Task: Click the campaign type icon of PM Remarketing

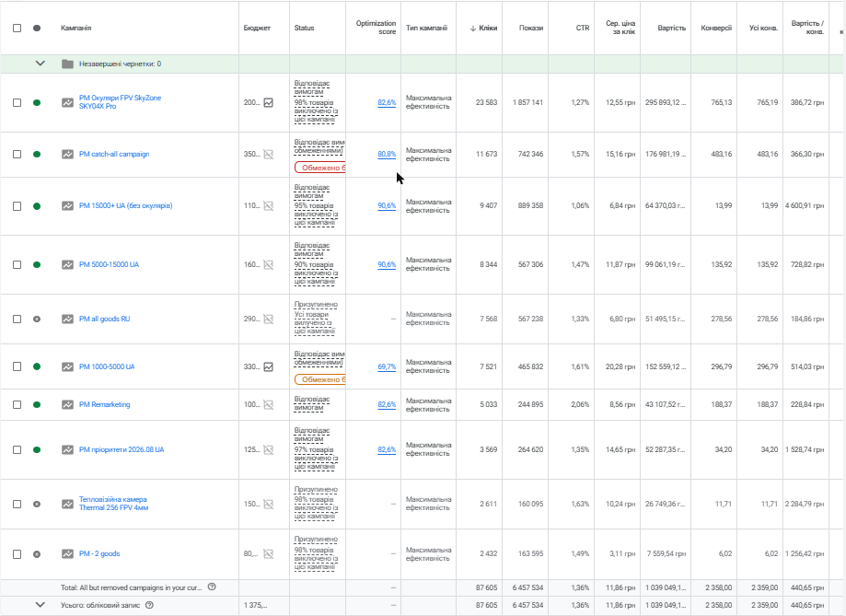Action: (x=67, y=404)
